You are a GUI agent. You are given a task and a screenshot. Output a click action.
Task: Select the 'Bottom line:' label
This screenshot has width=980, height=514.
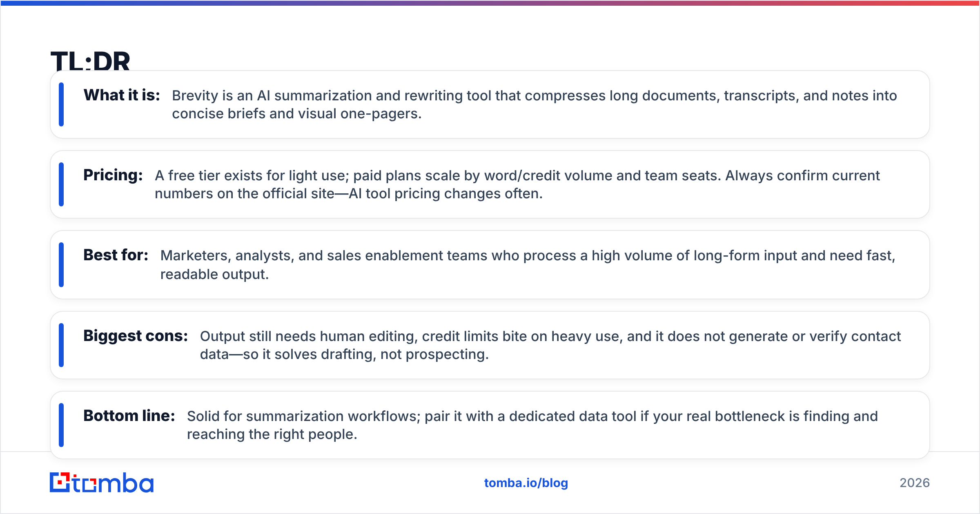(x=129, y=416)
